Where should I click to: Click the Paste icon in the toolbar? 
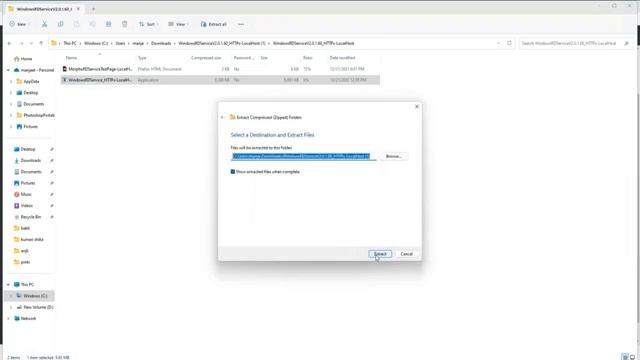[x=76, y=24]
